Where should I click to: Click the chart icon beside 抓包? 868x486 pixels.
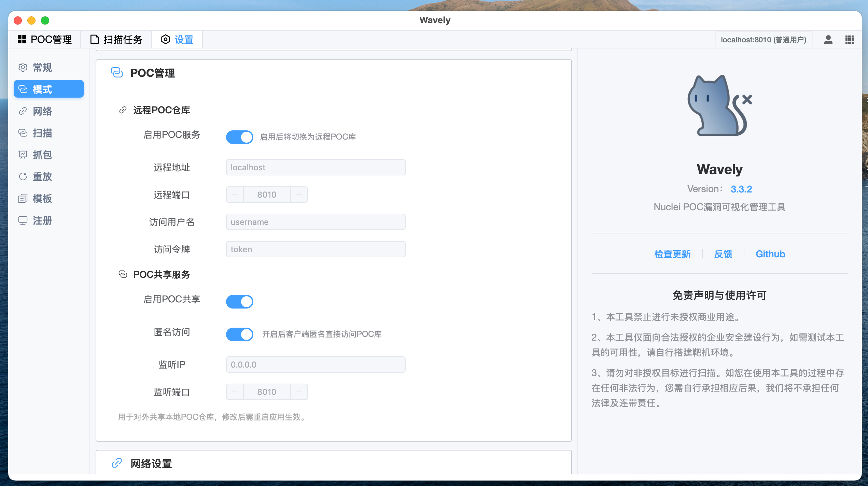point(23,155)
